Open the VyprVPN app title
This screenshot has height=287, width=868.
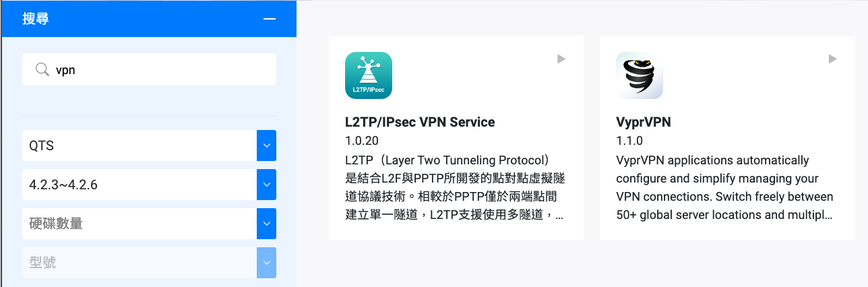[x=644, y=123]
